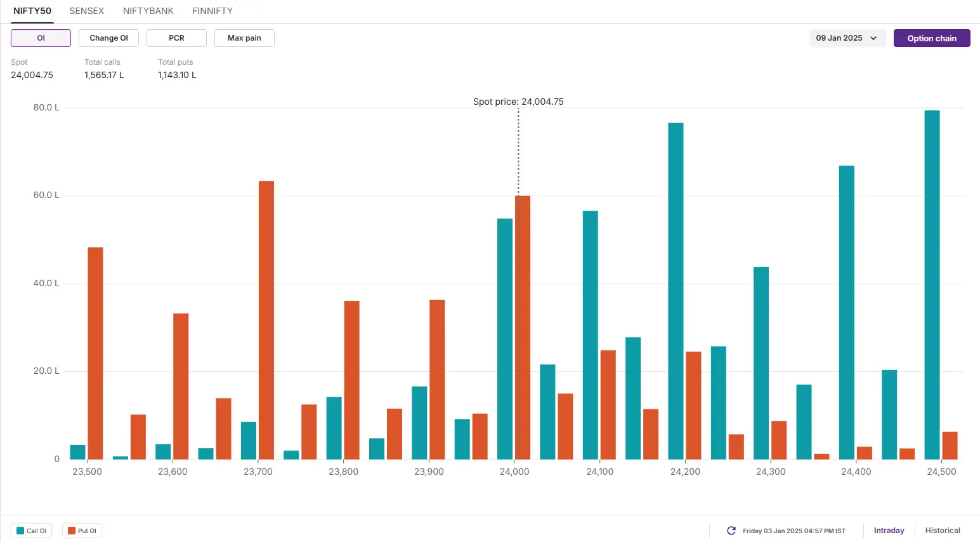Click the 23,700 strike axis label

click(x=258, y=472)
